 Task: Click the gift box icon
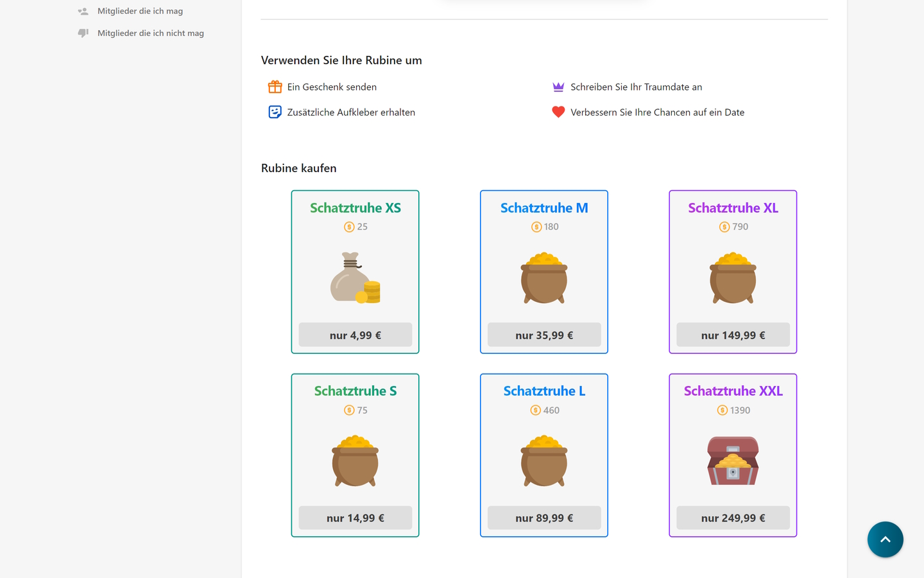click(x=275, y=87)
